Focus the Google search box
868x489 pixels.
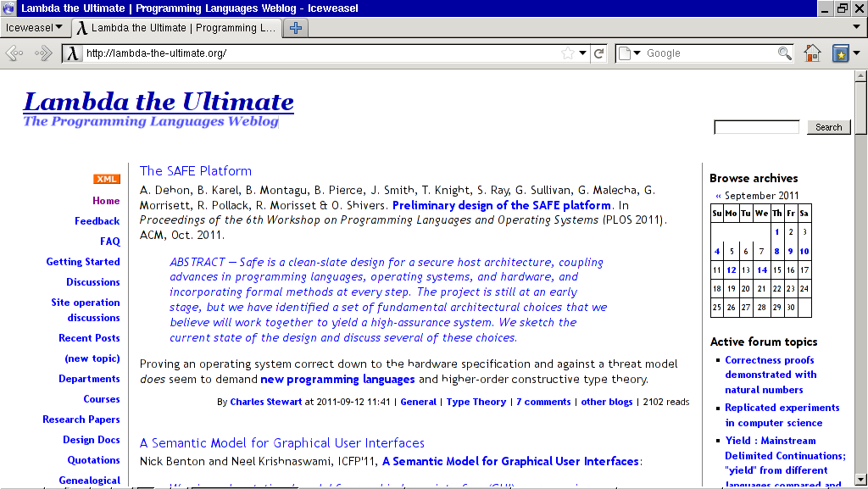(x=709, y=53)
